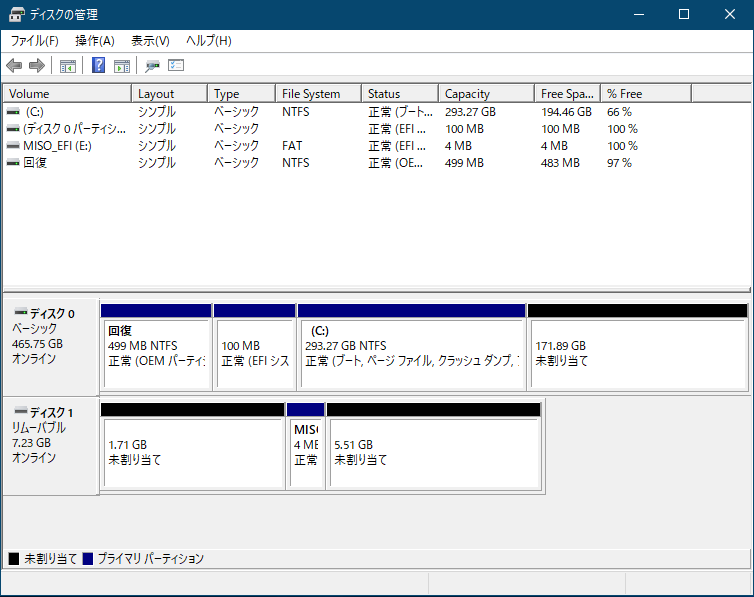Toggle the console tree pane icon
Screen dimensions: 754x597
68,66
